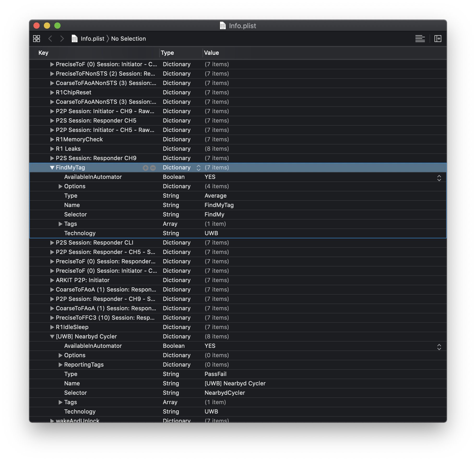Go back with the left arrow
The image size is (476, 461).
(50, 39)
